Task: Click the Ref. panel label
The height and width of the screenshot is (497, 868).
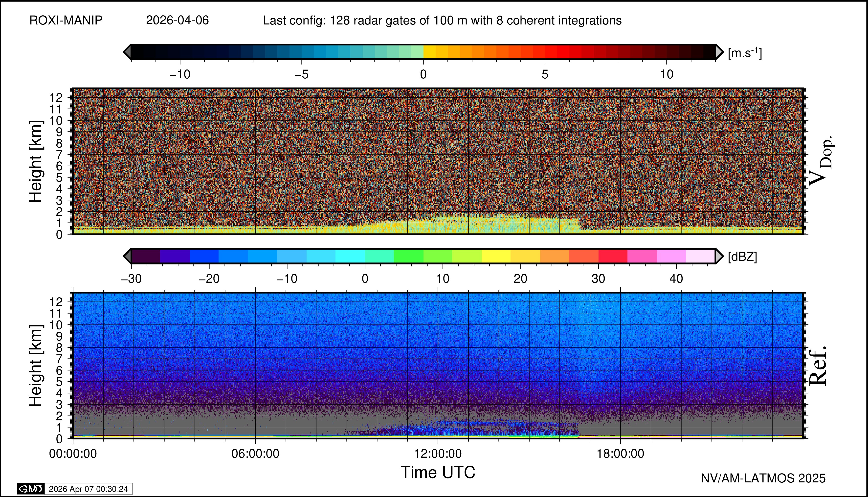Action: (x=818, y=366)
